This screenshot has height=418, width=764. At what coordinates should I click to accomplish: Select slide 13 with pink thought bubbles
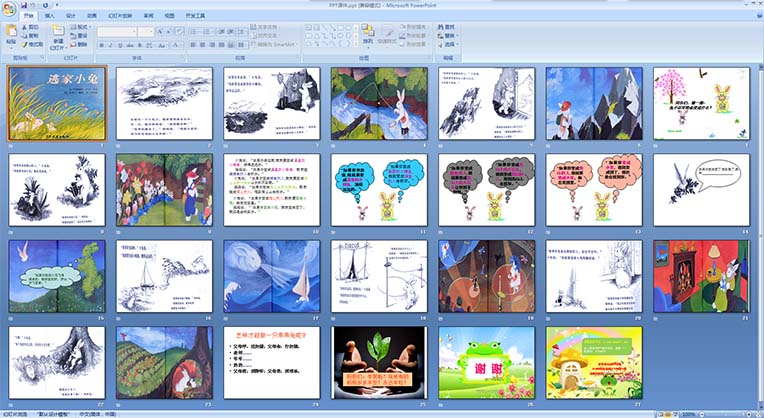coord(594,190)
